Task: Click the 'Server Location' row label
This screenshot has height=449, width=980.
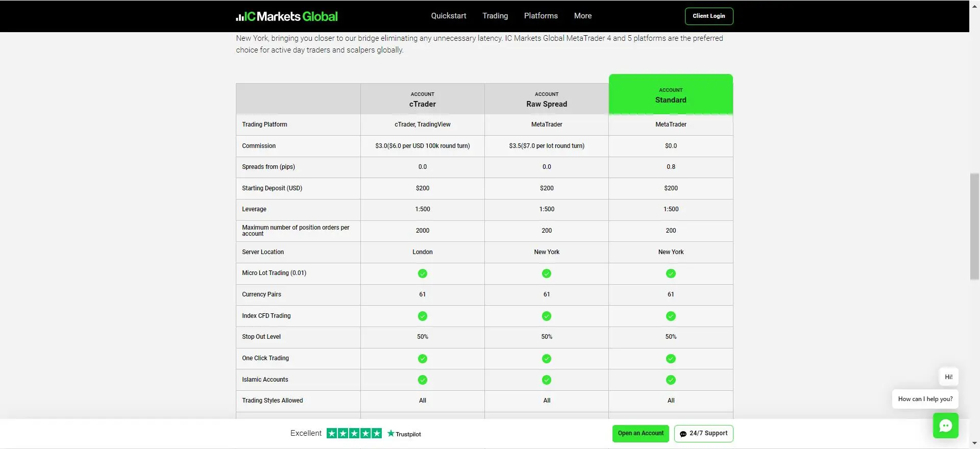Action: click(263, 252)
